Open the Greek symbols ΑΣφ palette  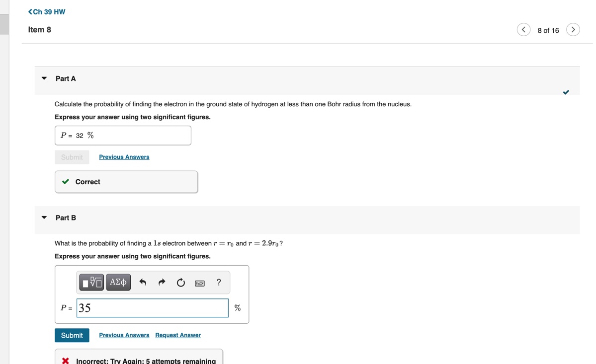(x=118, y=283)
